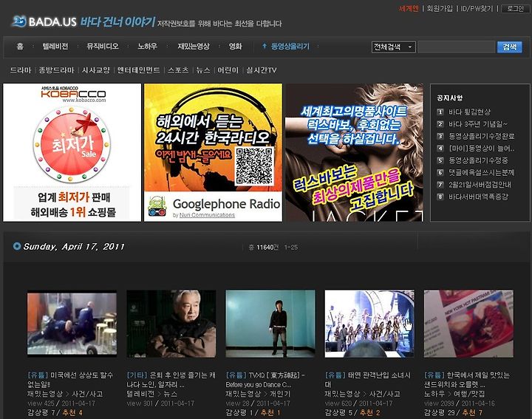Select the 종방드라마 sub-category
Image resolution: width=532 pixels, height=419 pixels.
point(56,70)
